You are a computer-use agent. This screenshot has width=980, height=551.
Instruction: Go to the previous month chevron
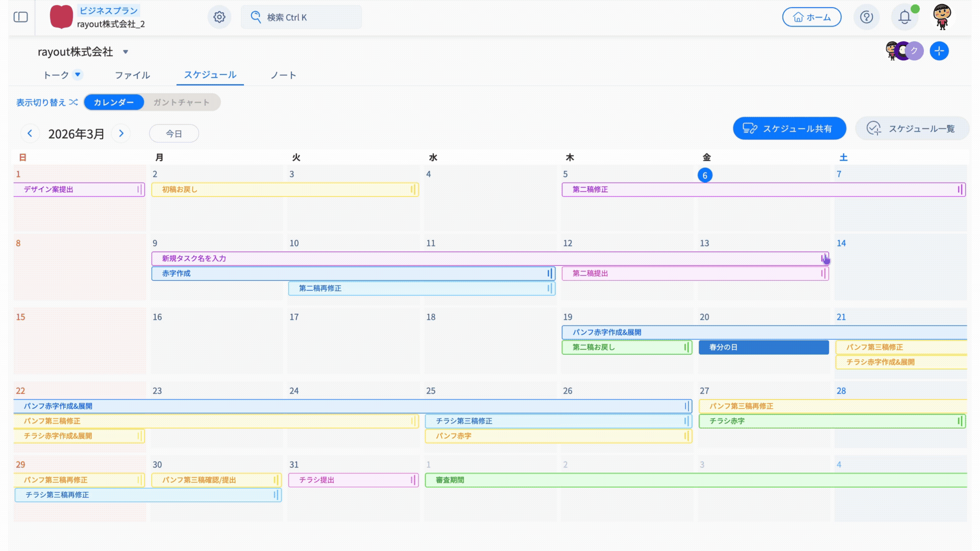30,133
